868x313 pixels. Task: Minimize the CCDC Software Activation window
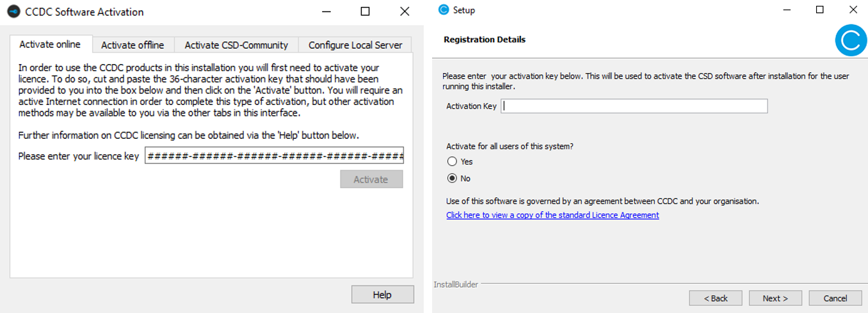(x=326, y=12)
